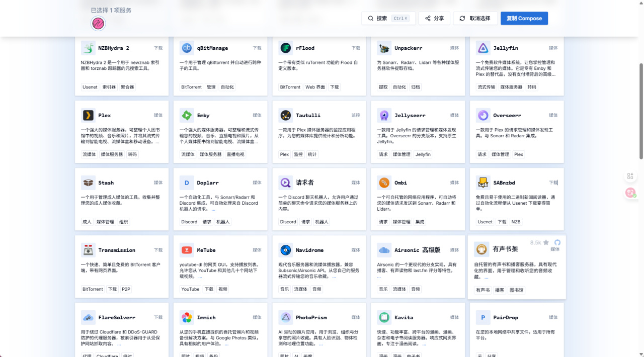Click the Unpackerr logo icon
The width and height of the screenshot is (644, 357).
pyautogui.click(x=384, y=48)
